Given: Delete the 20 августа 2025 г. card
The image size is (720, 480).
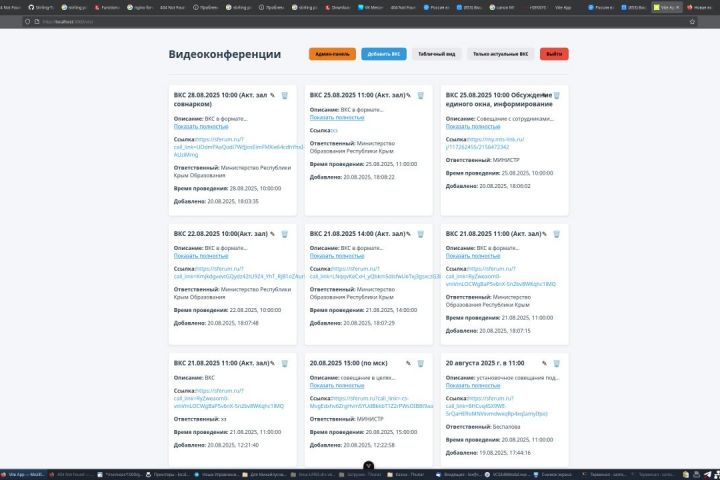Looking at the screenshot, I should click(557, 363).
